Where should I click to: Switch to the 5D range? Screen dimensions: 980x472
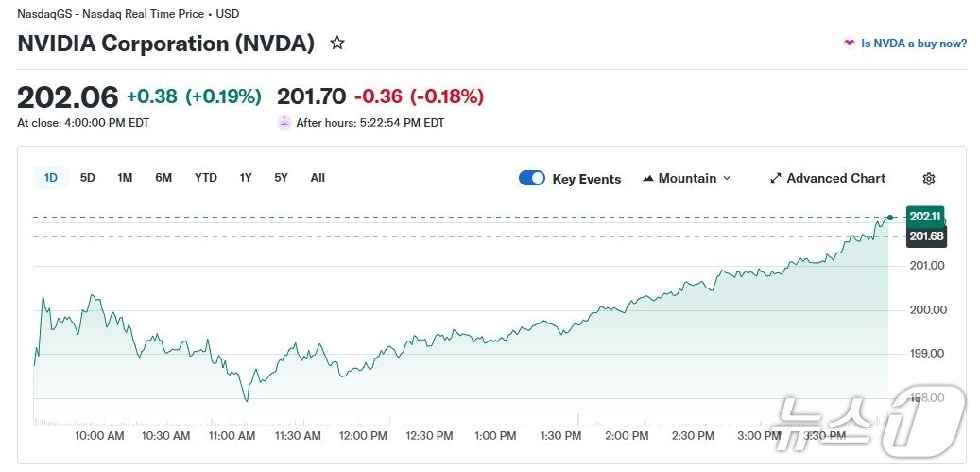click(x=88, y=178)
